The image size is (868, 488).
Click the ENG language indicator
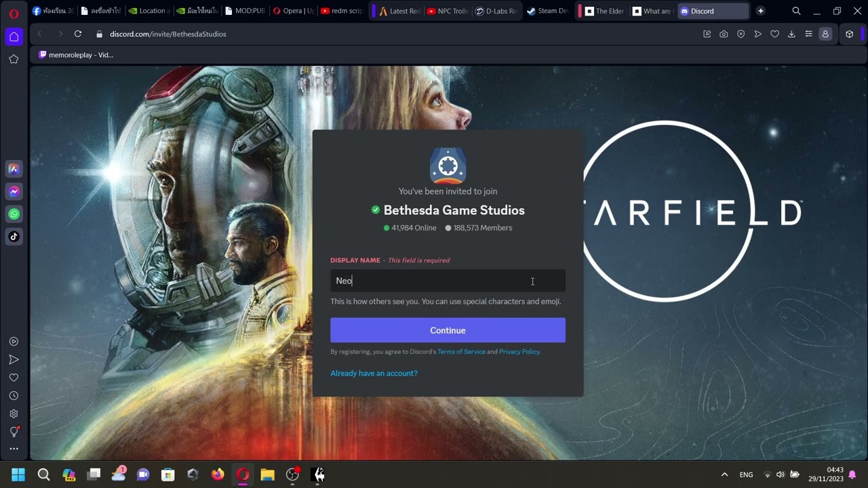(746, 474)
